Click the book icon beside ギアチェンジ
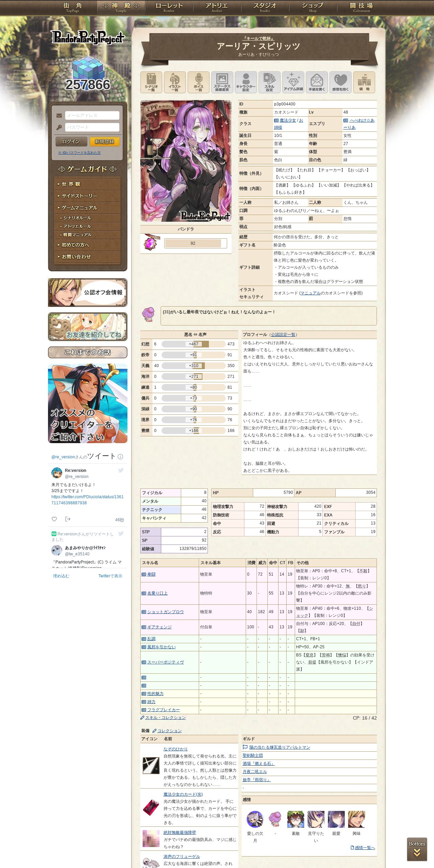The width and height of the screenshot is (434, 868). (x=144, y=627)
